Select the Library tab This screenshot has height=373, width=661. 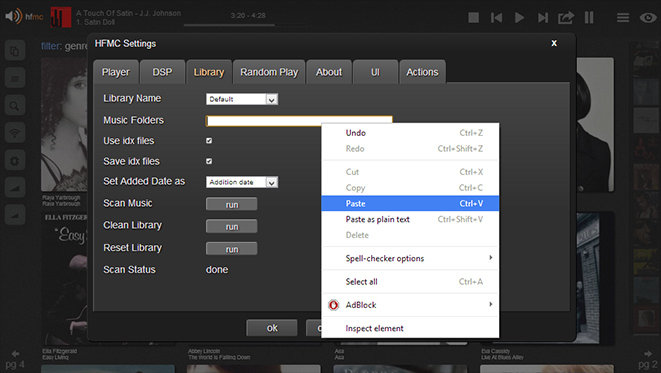(209, 72)
